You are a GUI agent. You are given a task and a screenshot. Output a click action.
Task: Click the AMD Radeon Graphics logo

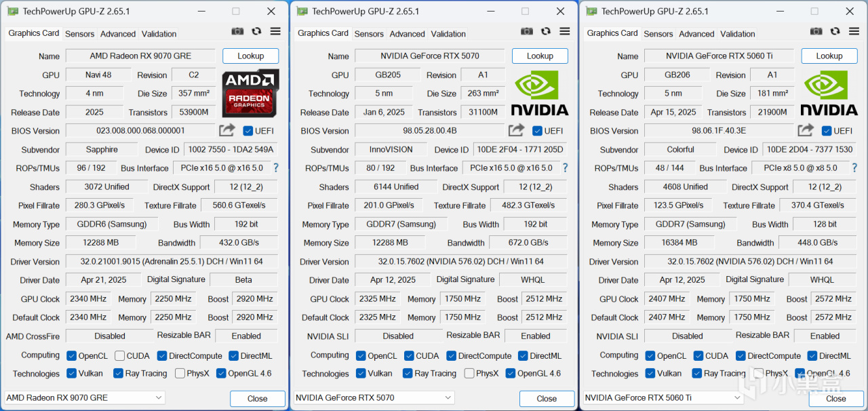[x=250, y=93]
